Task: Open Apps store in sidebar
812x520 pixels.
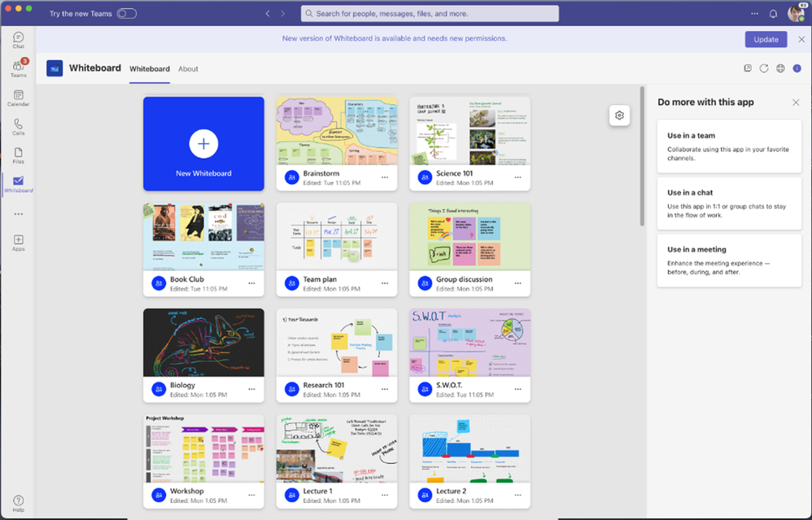Action: [18, 243]
